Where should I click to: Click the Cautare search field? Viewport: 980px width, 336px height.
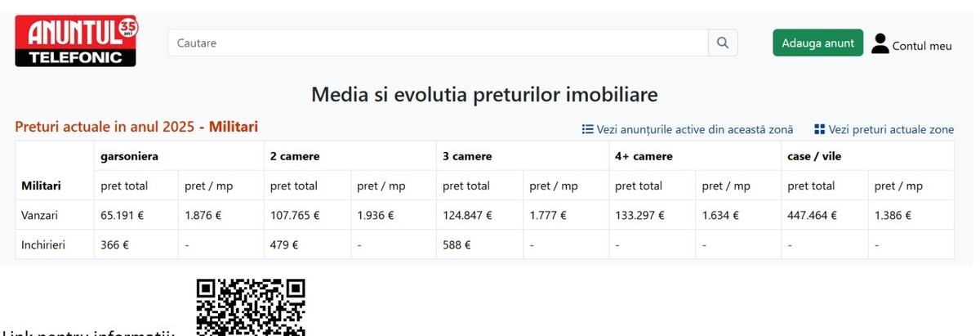pos(438,43)
